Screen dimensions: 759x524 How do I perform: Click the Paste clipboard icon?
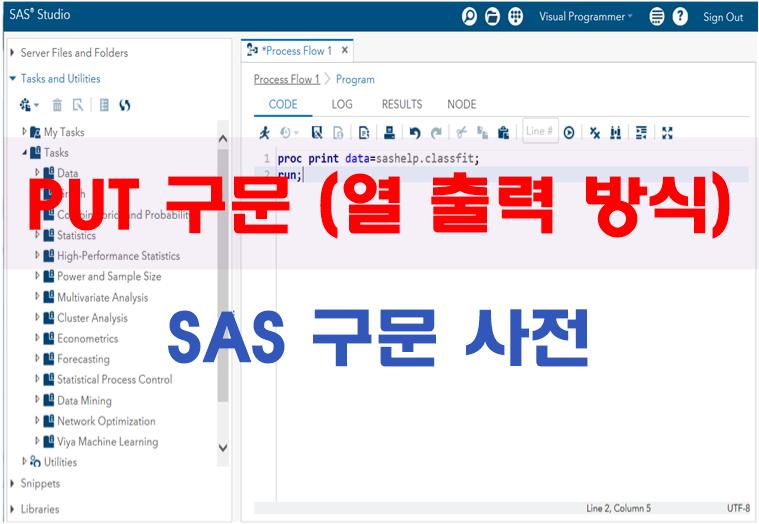(x=503, y=133)
